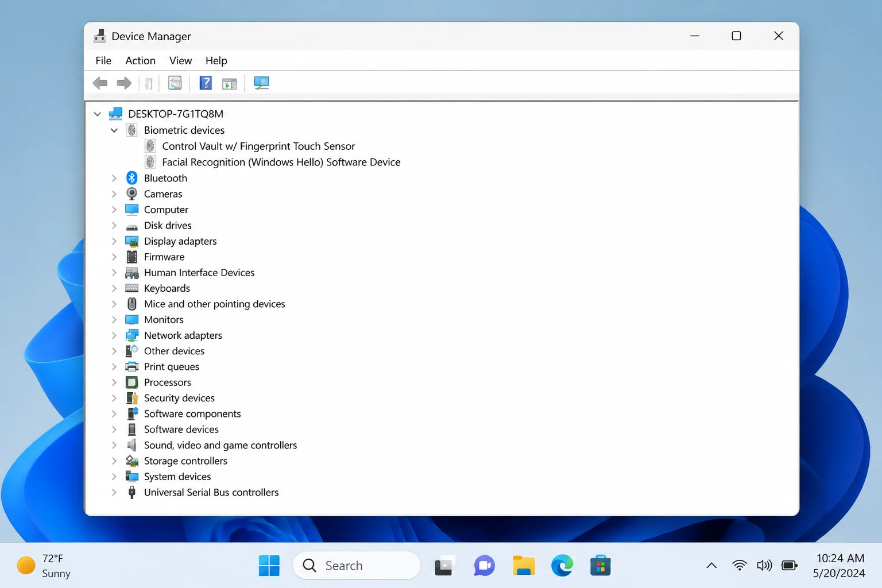The height and width of the screenshot is (588, 882).
Task: Open Microsoft Store from the taskbar
Action: [601, 566]
